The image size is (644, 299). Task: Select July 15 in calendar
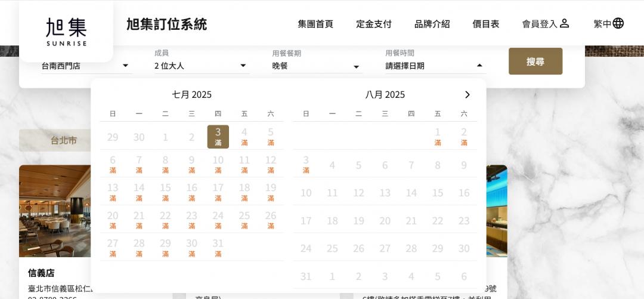click(166, 192)
